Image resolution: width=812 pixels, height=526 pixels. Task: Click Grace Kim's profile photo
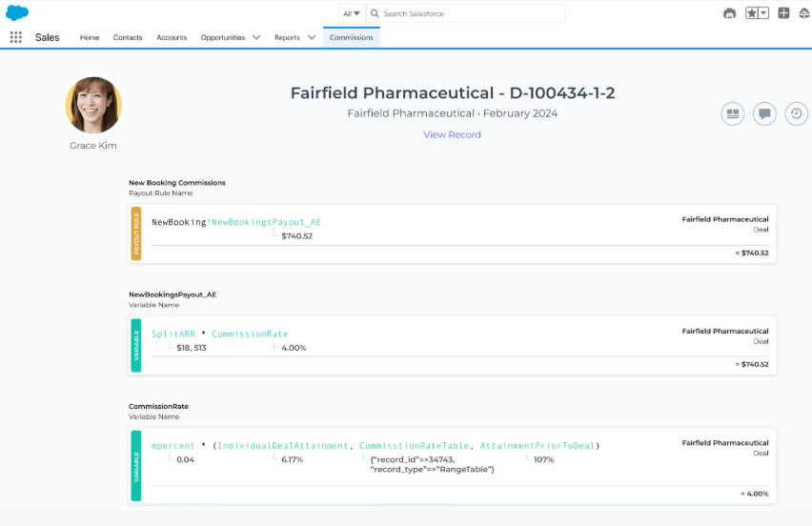click(x=93, y=105)
